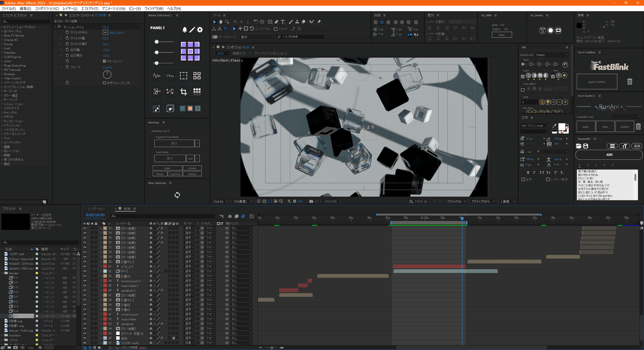Toggle horizontal phase shift checkbox

click(x=104, y=83)
